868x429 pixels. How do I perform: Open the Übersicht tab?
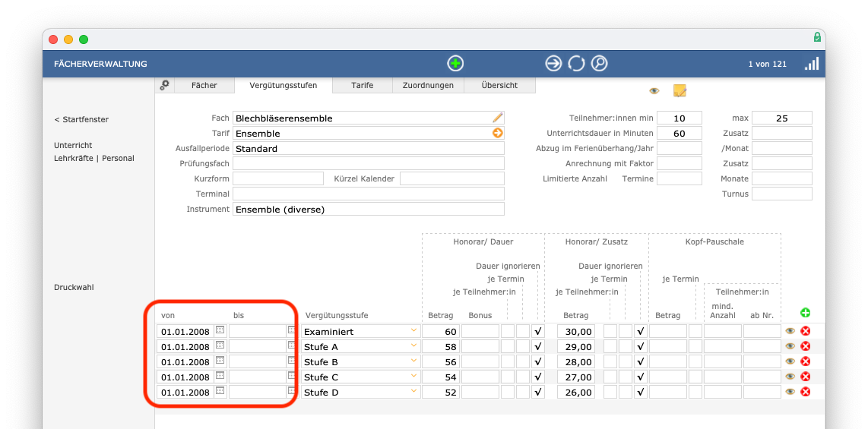click(x=499, y=85)
